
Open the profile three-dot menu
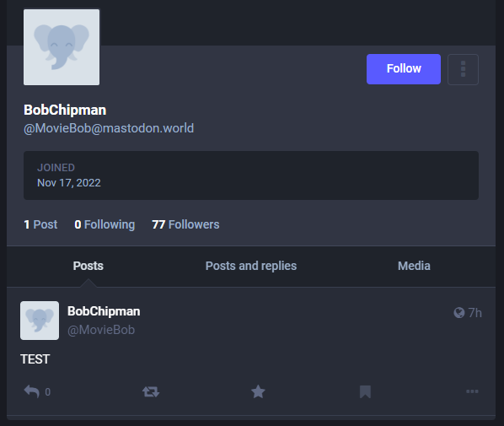coord(463,69)
